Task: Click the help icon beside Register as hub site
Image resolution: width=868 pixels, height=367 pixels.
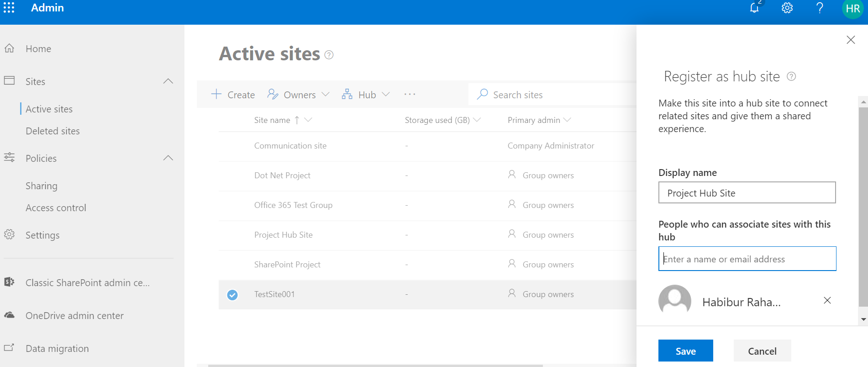Action: point(791,76)
